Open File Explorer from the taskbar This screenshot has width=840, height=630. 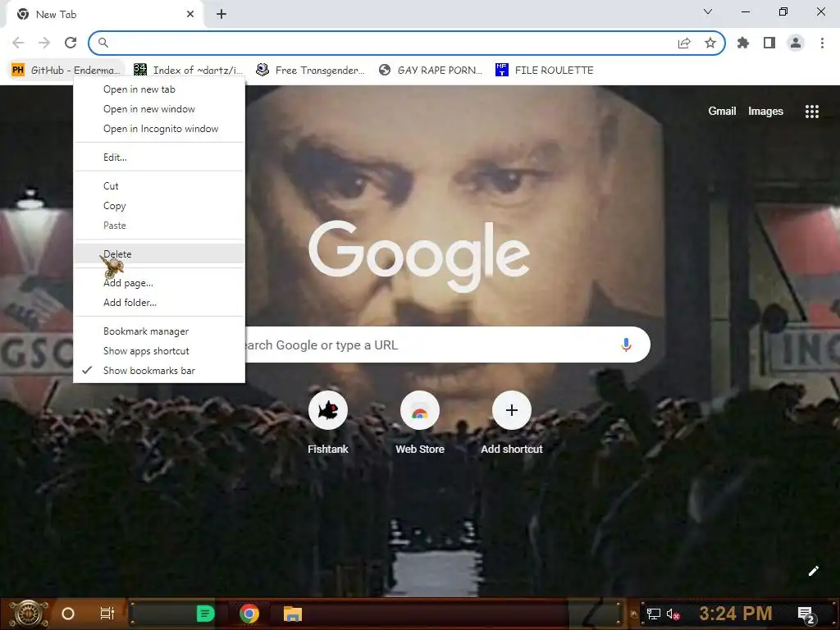pyautogui.click(x=293, y=614)
